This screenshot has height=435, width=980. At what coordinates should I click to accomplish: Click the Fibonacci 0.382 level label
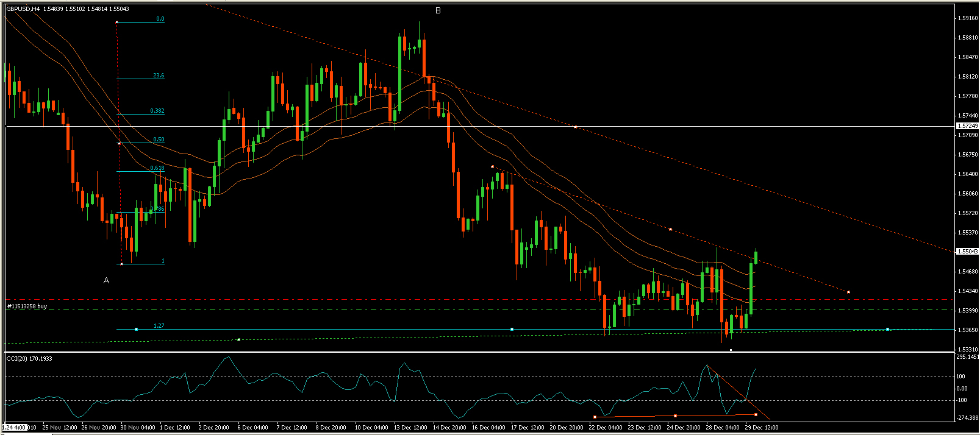click(x=157, y=111)
